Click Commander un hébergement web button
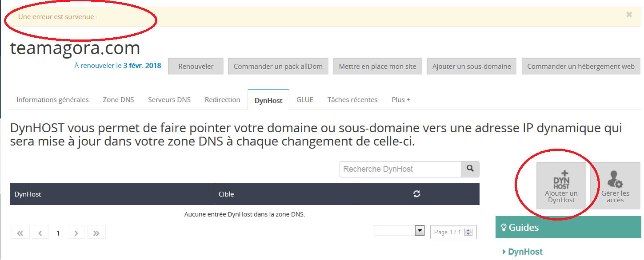Image resolution: width=644 pixels, height=260 pixels. (x=581, y=66)
